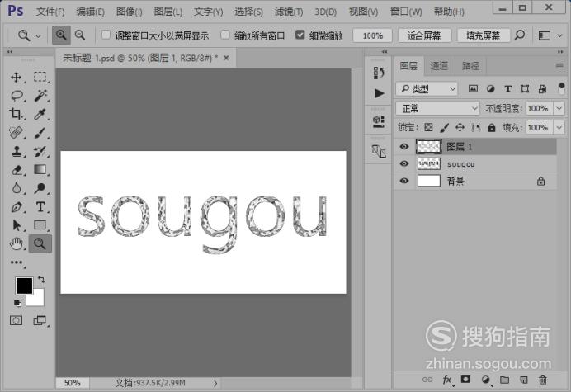571x392 pixels.
Task: Switch to the 路径 tab
Action: [470, 66]
